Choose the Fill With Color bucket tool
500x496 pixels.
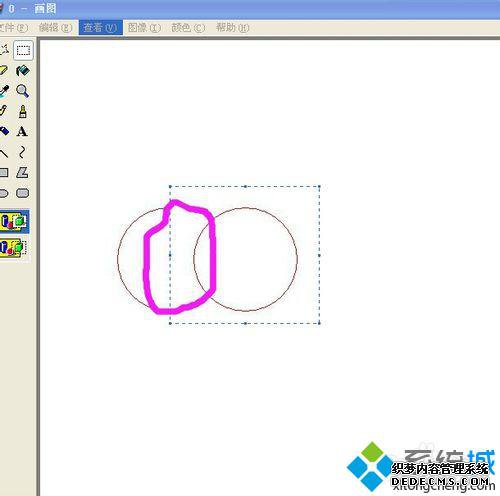(23, 71)
